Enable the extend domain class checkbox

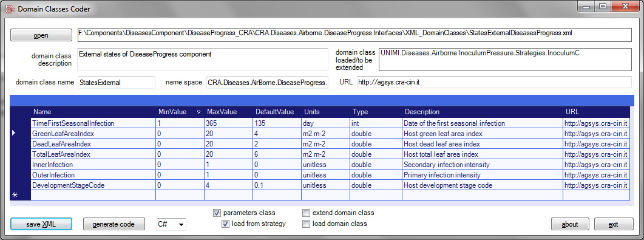pyautogui.click(x=306, y=213)
